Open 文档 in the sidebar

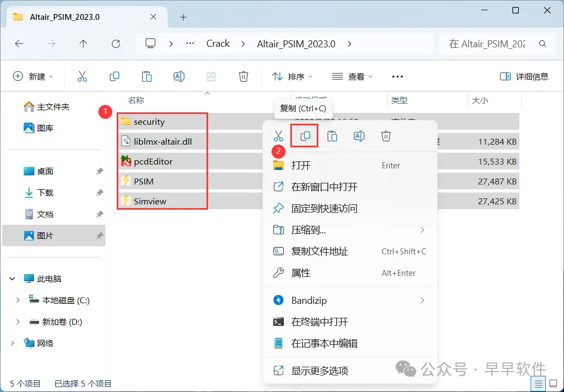click(39, 215)
